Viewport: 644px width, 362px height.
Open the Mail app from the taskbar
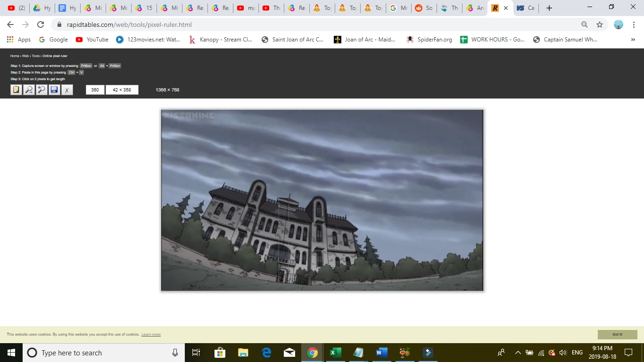point(289,353)
